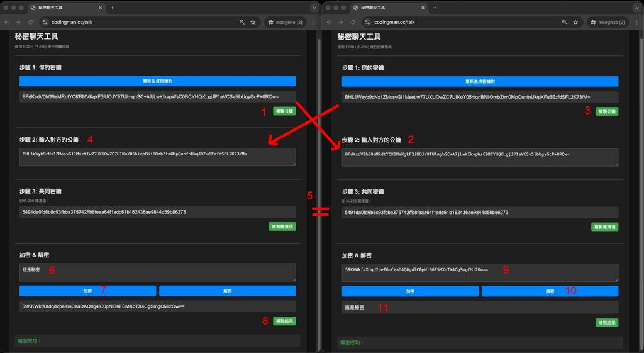This screenshot has height=353, width=644.
Task: Open the three-dot Chrome menu in the right window
Action: point(636,22)
